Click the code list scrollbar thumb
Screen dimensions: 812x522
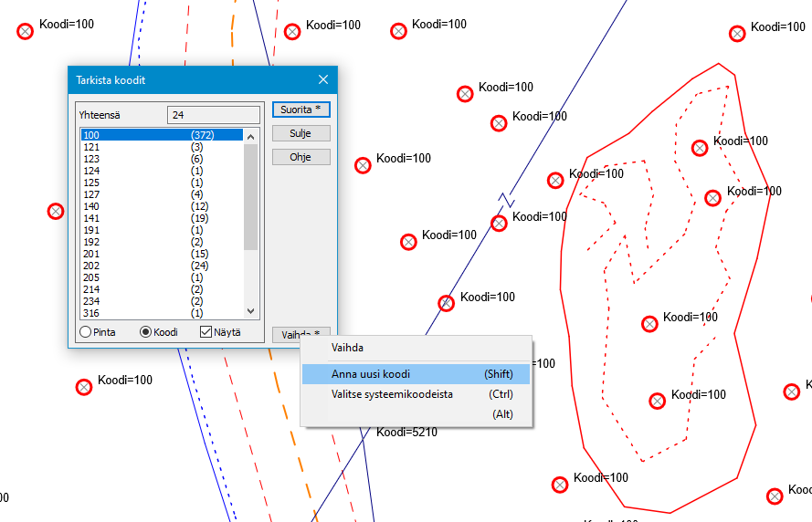250,196
